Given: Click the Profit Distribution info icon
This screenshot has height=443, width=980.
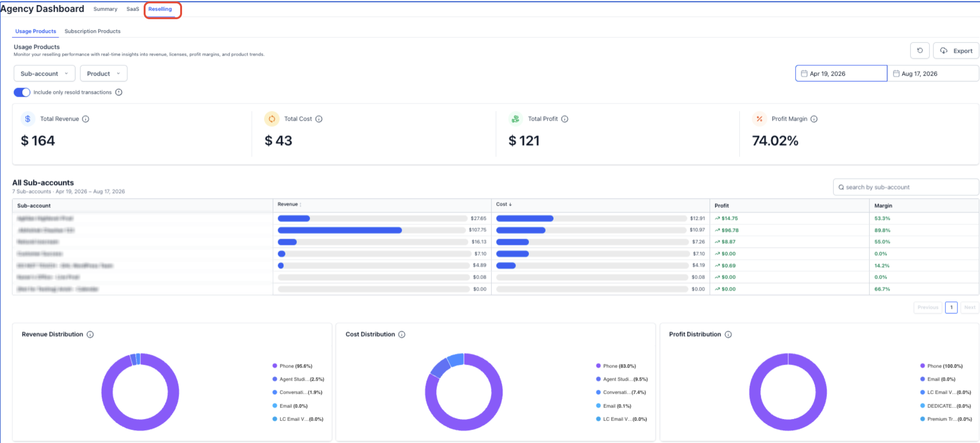Looking at the screenshot, I should 728,335.
